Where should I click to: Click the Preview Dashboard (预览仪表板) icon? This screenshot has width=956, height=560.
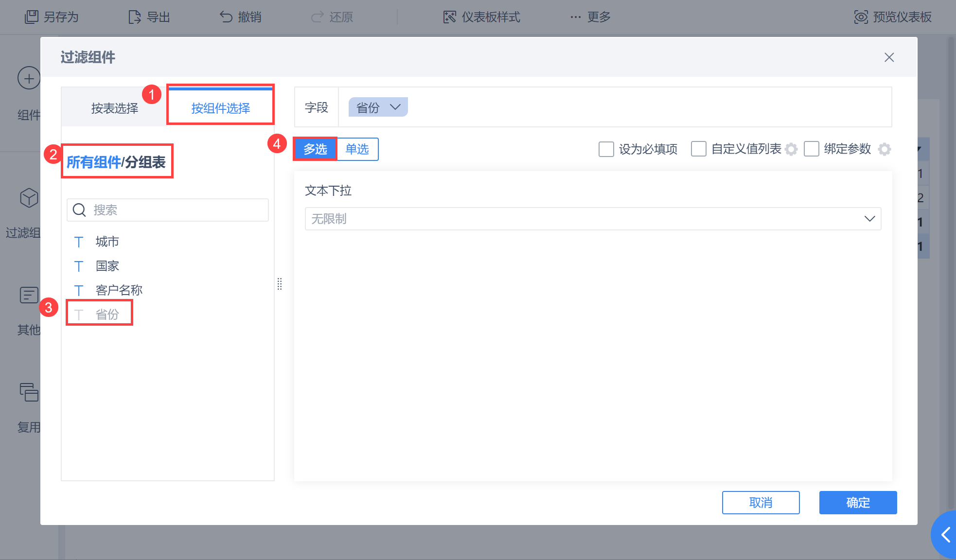[861, 17]
